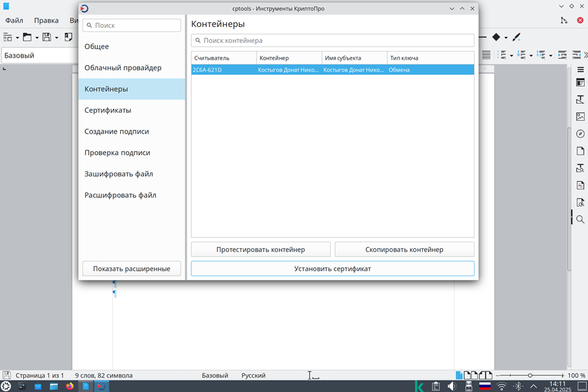The height and width of the screenshot is (392, 588).
Task: Open the Navigator compass icon in Writer sidebar
Action: click(x=581, y=134)
